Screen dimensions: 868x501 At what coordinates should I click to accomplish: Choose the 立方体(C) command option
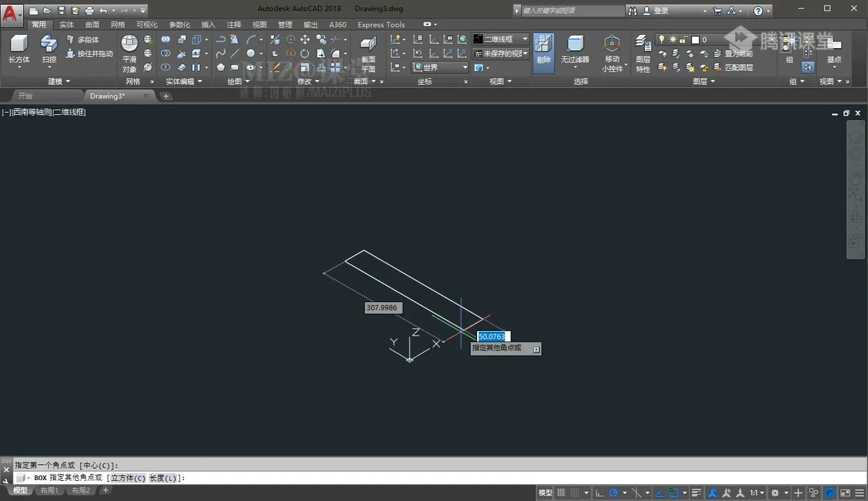point(127,478)
